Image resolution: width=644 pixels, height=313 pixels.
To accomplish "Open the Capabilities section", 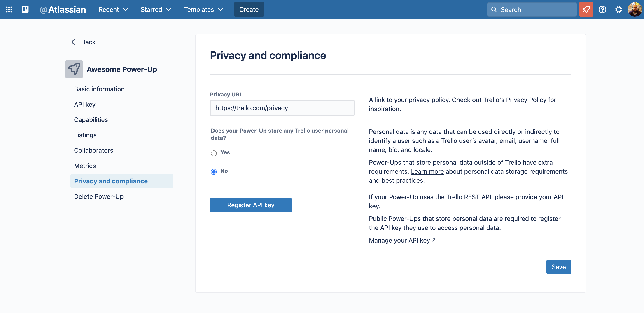I will [x=91, y=120].
